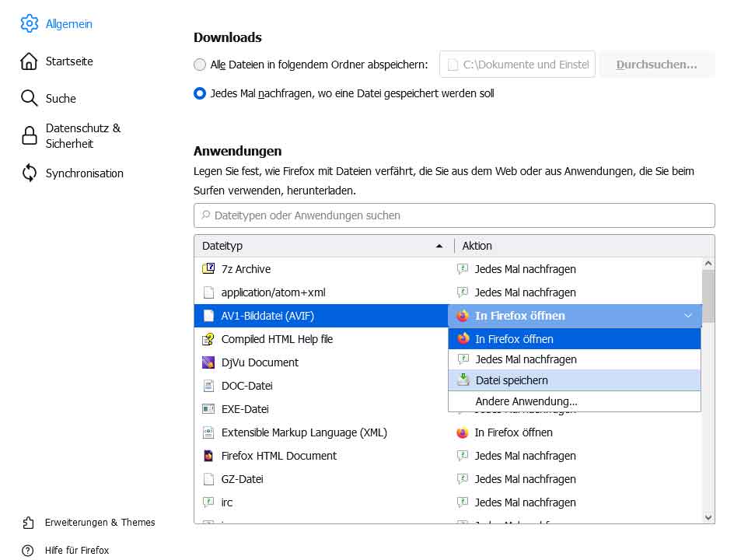Image resolution: width=748 pixels, height=560 pixels.
Task: Click the Datei speichern download icon
Action: (x=463, y=380)
